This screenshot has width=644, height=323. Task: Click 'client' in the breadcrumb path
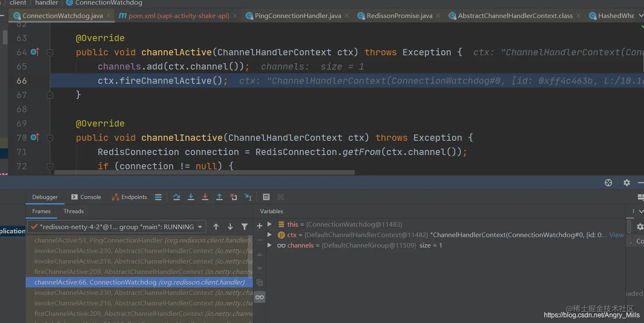coord(18,3)
